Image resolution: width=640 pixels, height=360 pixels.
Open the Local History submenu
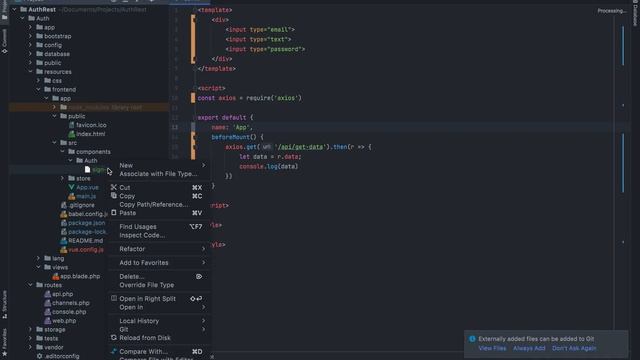tap(159, 321)
